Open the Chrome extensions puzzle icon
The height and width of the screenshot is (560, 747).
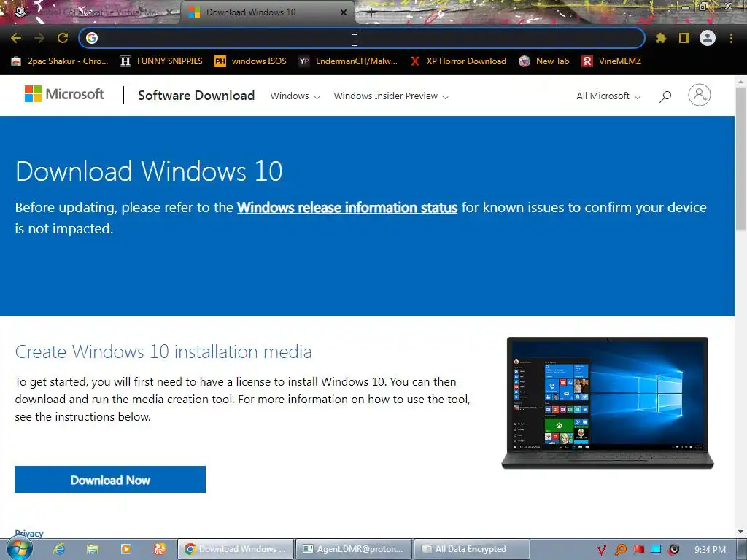click(x=660, y=38)
